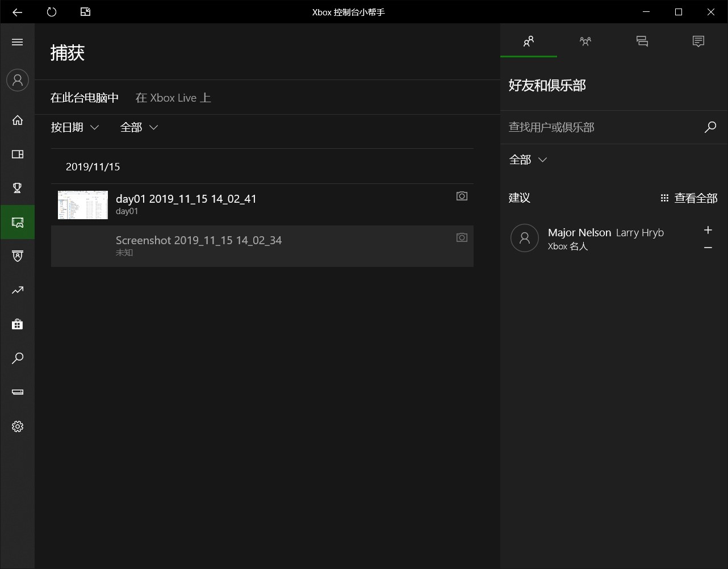The width and height of the screenshot is (728, 569).
Task: Open Major Nelson's avatar
Action: click(x=525, y=238)
